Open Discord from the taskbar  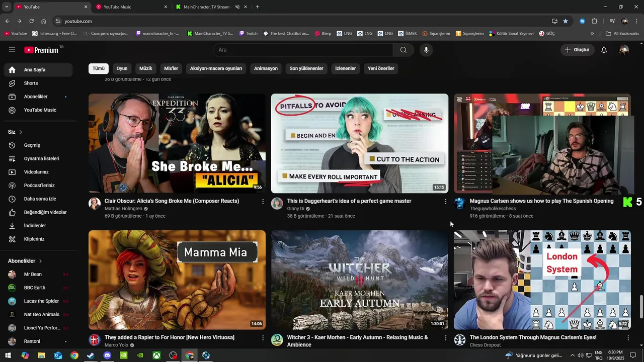click(x=107, y=355)
